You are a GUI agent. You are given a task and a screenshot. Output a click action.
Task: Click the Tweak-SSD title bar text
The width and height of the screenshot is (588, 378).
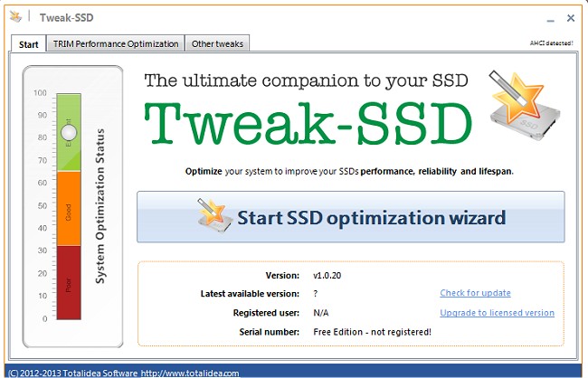point(67,17)
